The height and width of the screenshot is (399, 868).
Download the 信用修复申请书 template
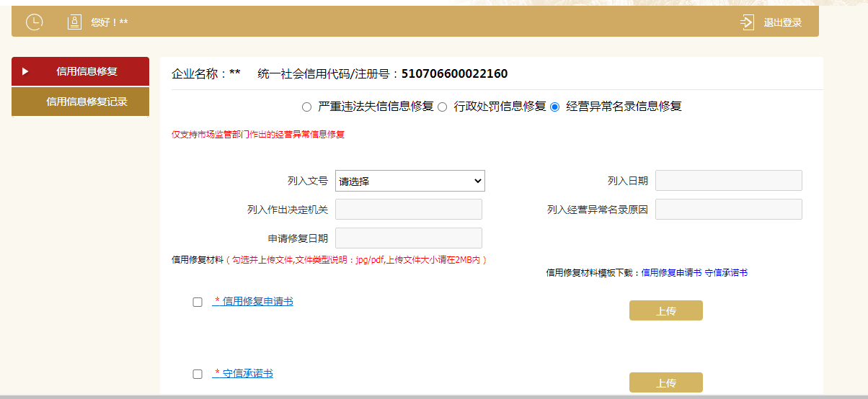coord(671,273)
